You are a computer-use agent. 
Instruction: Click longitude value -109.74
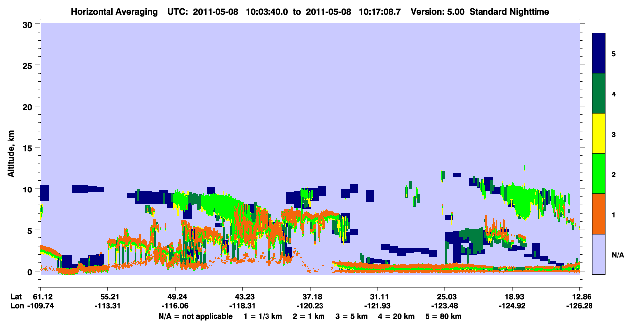(41, 305)
